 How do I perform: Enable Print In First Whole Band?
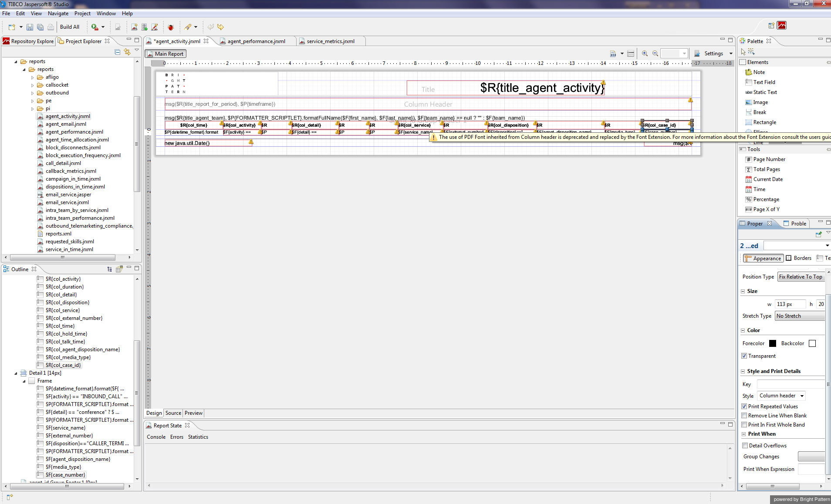[744, 425]
